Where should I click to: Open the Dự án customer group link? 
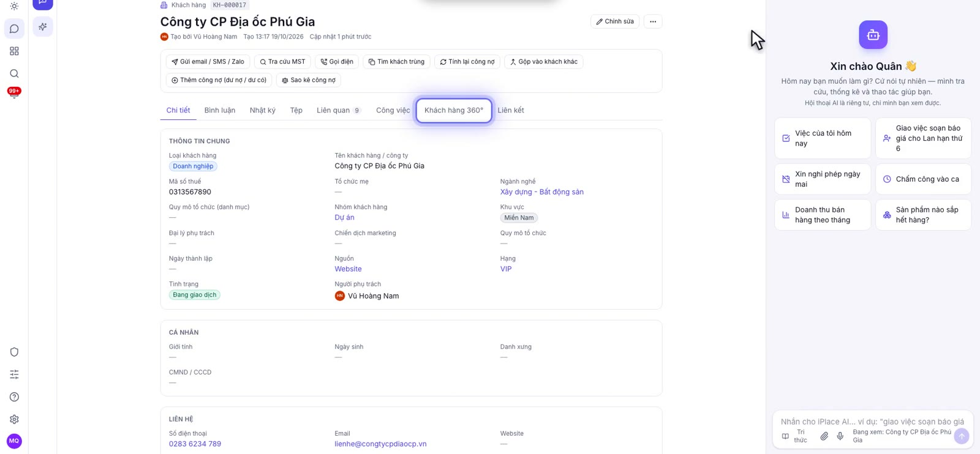[344, 218]
